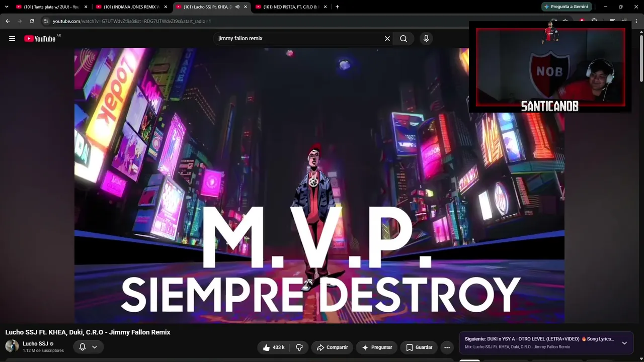This screenshot has width=644, height=362.
Task: Click the 1.12 M de suscriptores text
Action: 43,351
